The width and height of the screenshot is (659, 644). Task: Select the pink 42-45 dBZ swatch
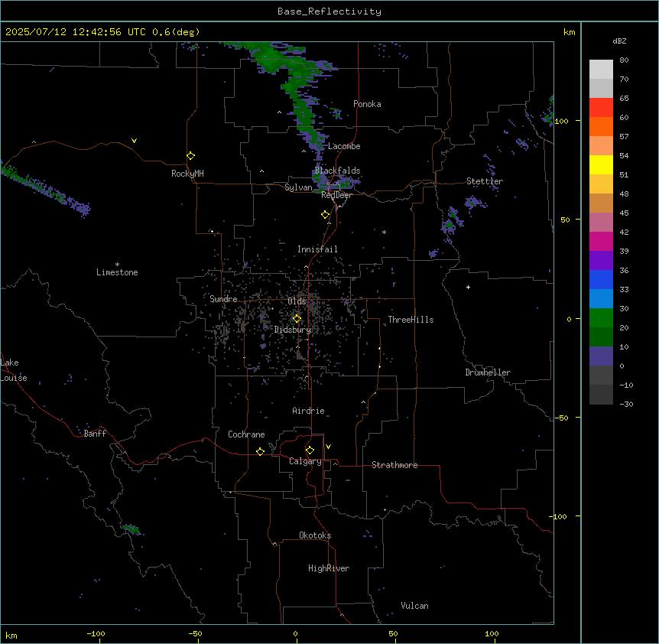(601, 223)
